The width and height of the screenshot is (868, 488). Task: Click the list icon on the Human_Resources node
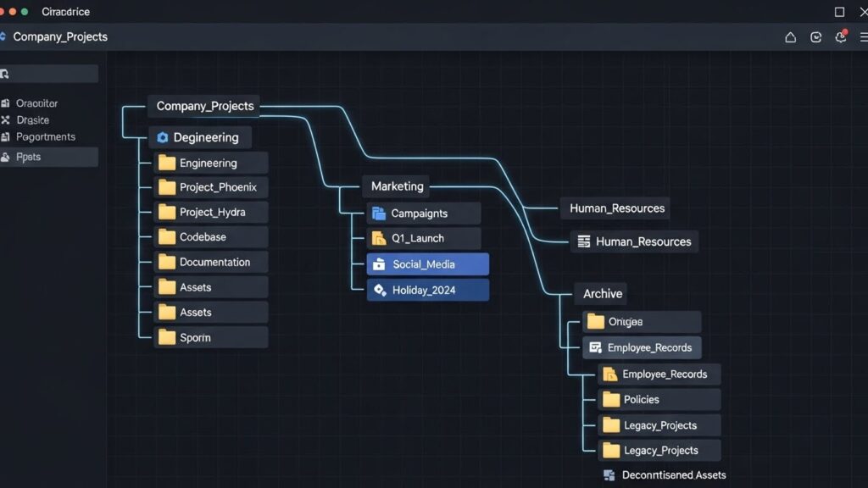[x=583, y=241]
